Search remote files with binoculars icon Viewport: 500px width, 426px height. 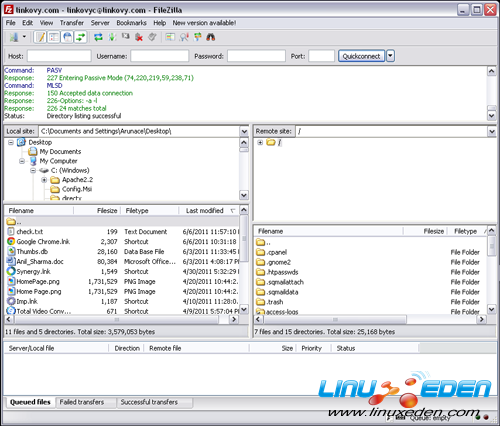pyautogui.click(x=211, y=37)
